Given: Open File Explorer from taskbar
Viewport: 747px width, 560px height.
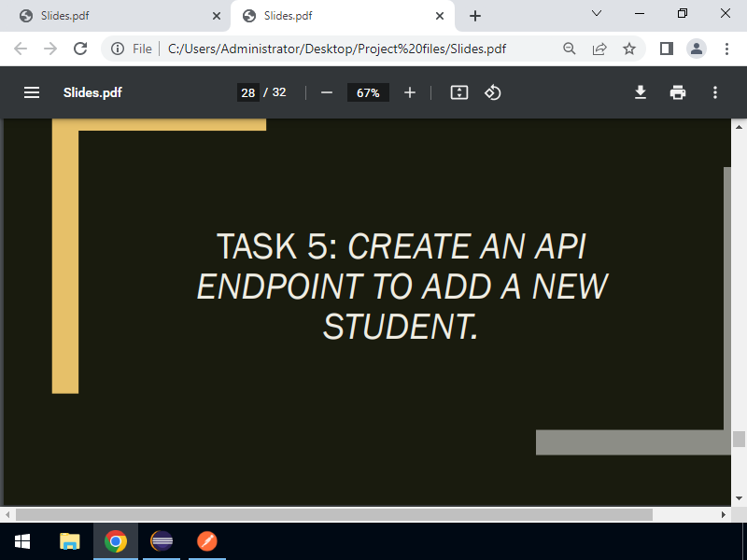Looking at the screenshot, I should (x=69, y=541).
